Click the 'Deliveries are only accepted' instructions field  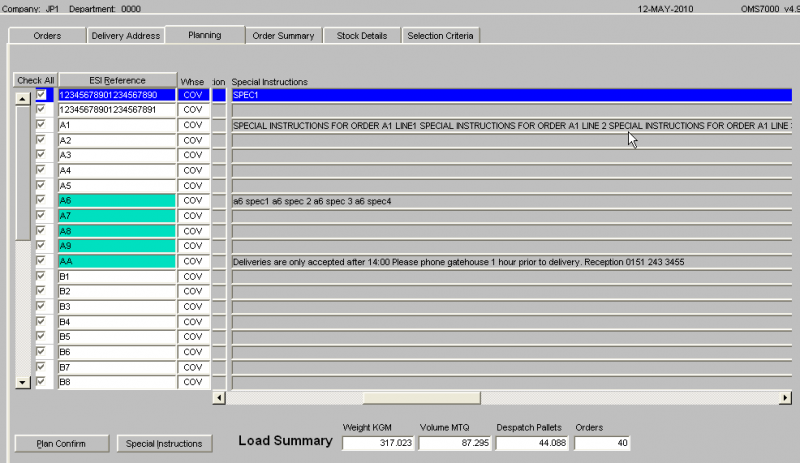tap(512, 262)
